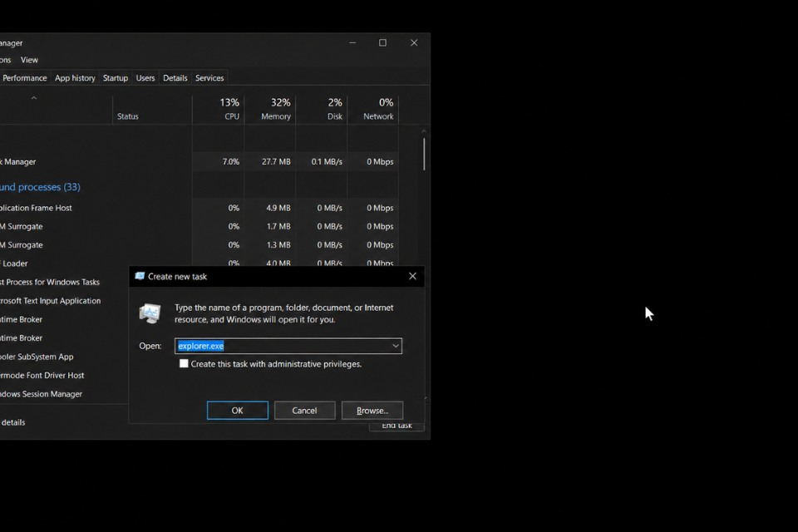Enable Create this task with administrative privileges
This screenshot has height=532, width=798.
pos(184,363)
